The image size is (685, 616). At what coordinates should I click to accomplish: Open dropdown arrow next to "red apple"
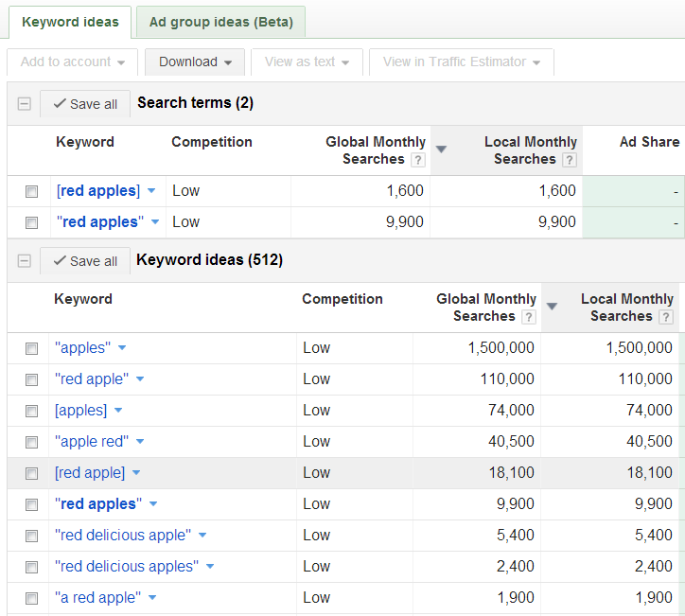[x=140, y=379]
